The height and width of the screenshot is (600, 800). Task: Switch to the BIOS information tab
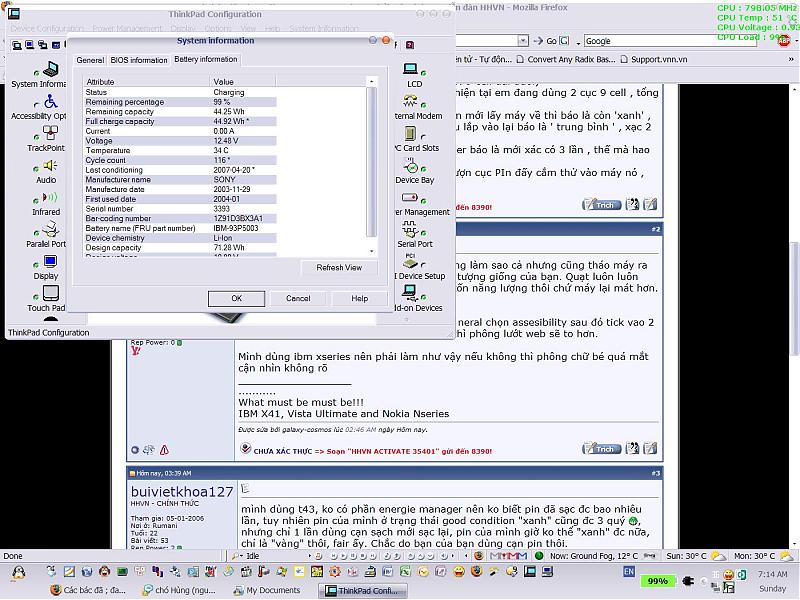point(139,60)
